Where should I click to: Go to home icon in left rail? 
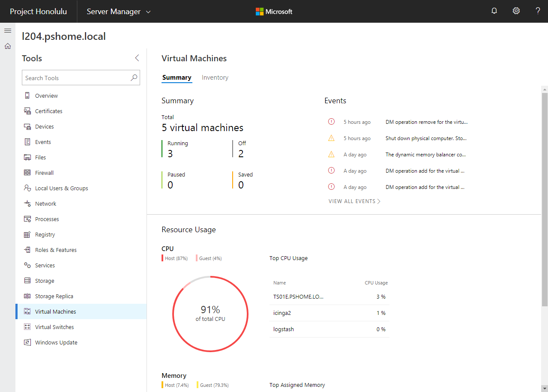tap(8, 46)
